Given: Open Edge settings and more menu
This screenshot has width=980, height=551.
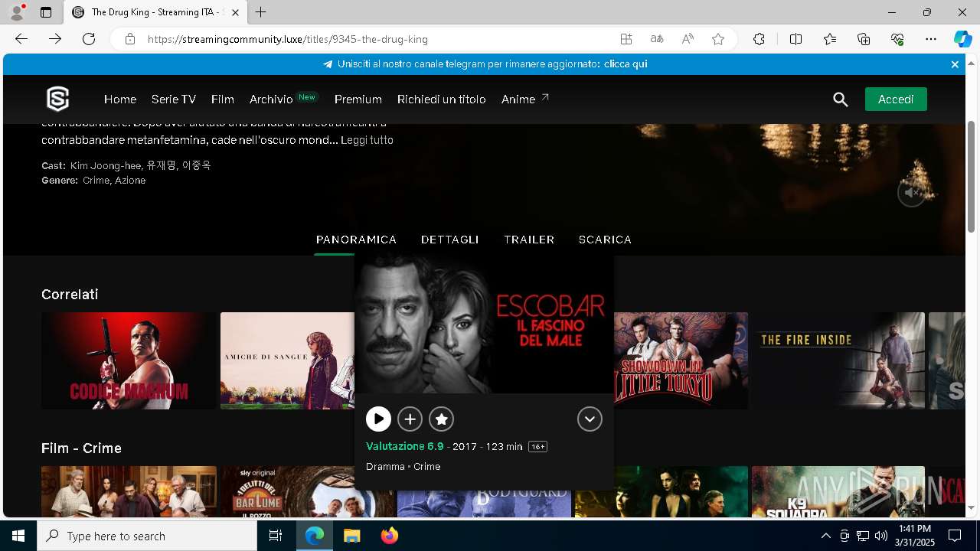Looking at the screenshot, I should click(931, 39).
